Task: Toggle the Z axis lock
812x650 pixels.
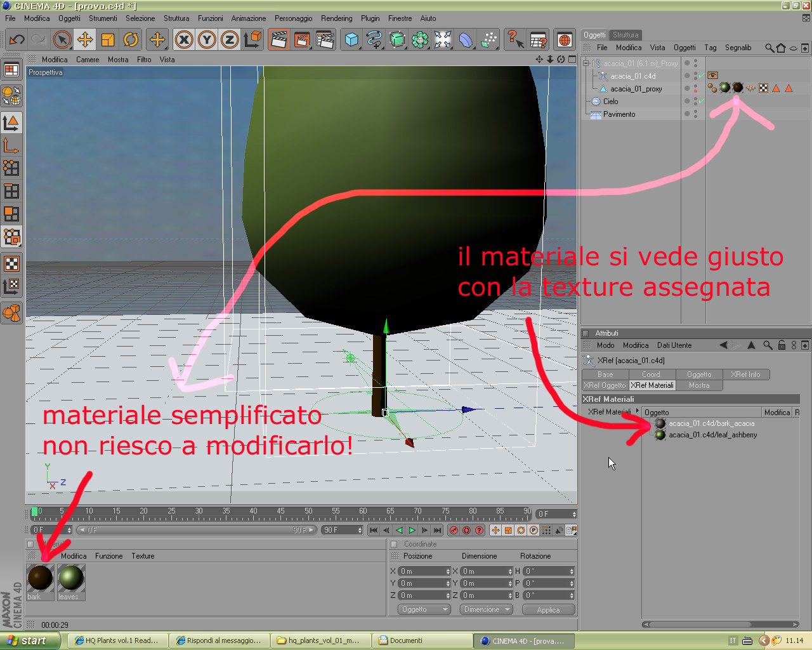Action: point(230,40)
